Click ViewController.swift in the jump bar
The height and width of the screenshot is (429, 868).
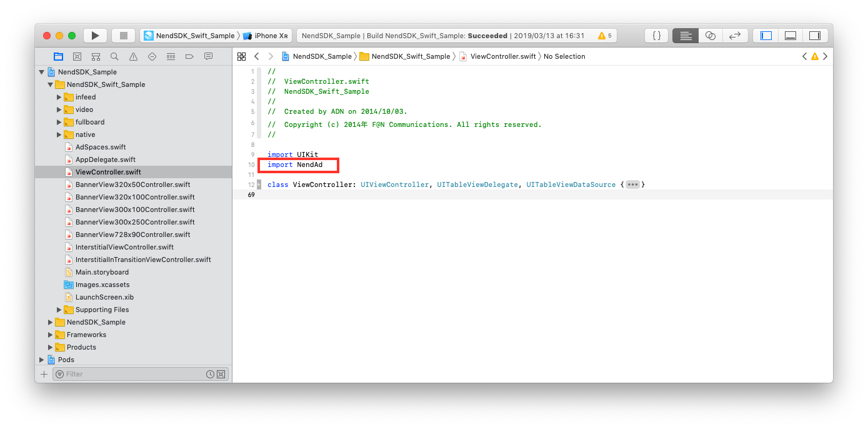tap(497, 56)
